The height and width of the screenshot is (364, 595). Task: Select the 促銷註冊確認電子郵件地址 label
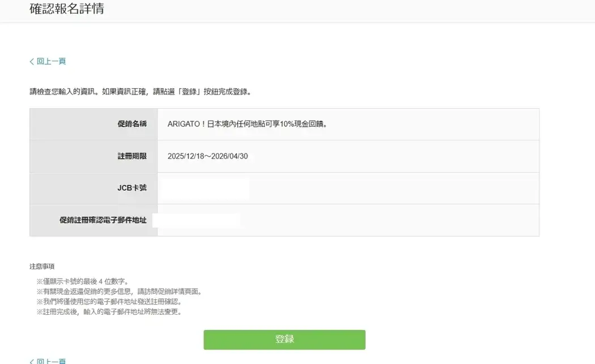(103, 220)
